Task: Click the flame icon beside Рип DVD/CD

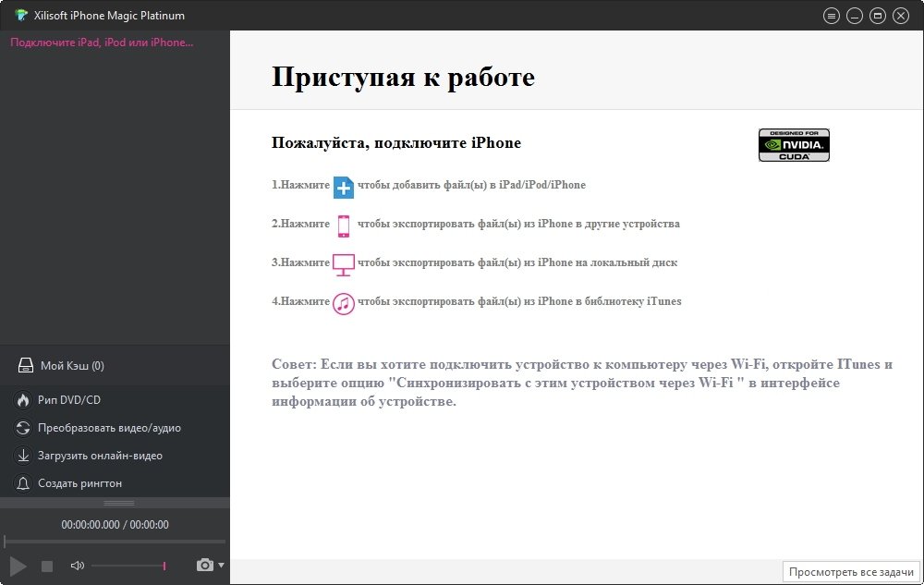Action: click(22, 400)
